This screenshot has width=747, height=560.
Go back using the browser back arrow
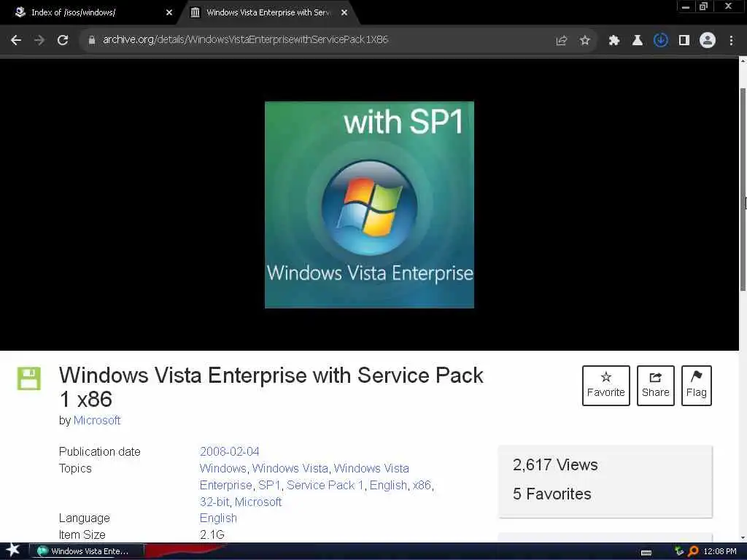[16, 40]
